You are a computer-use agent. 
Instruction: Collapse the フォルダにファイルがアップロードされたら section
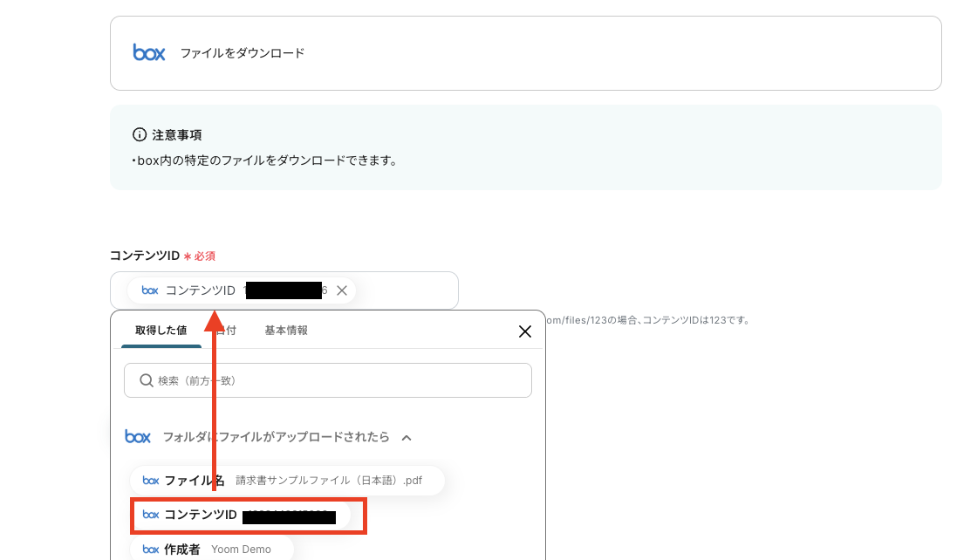click(x=405, y=438)
